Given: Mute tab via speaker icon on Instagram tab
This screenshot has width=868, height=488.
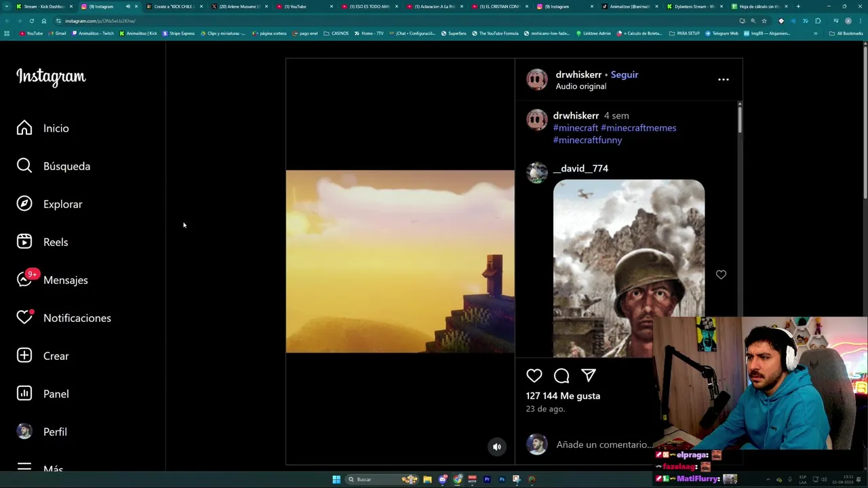Looking at the screenshot, I should click(127, 6).
